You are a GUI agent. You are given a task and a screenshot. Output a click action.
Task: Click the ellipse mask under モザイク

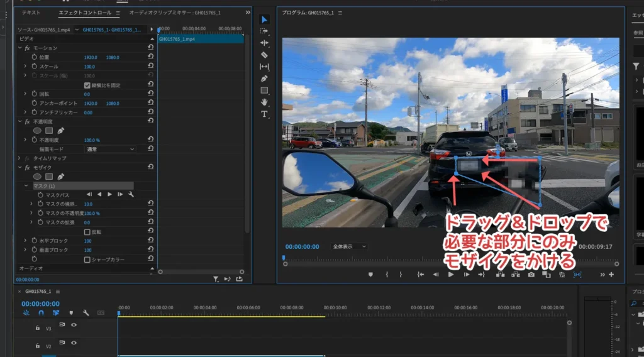(x=37, y=177)
